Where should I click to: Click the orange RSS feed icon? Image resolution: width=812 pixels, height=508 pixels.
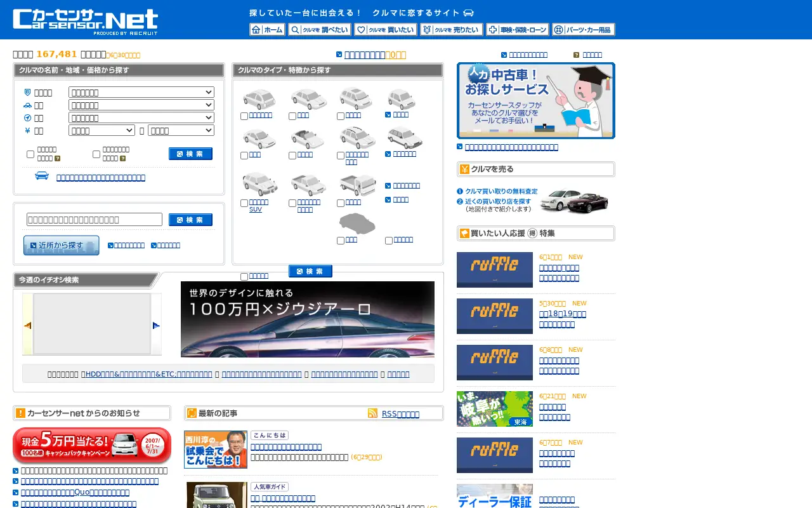372,413
